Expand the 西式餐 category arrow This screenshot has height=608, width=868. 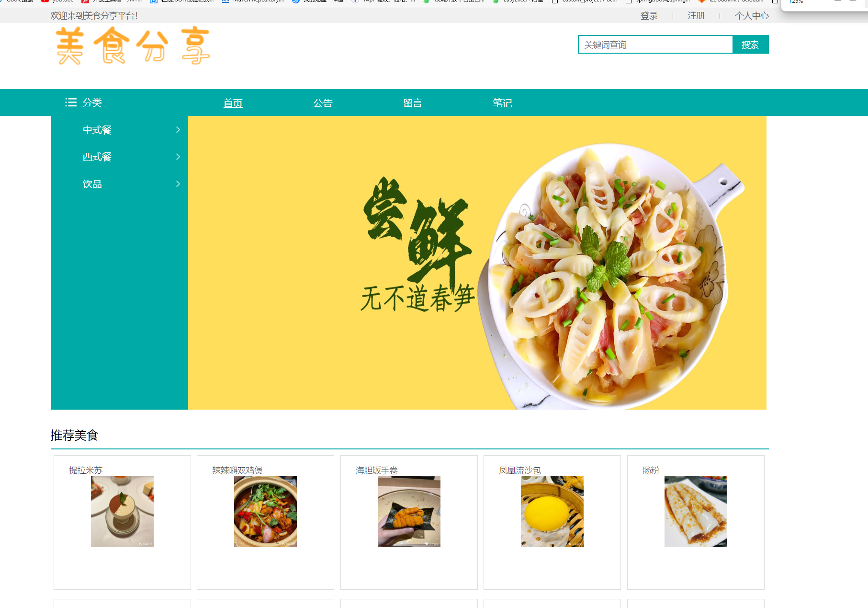pyautogui.click(x=178, y=157)
